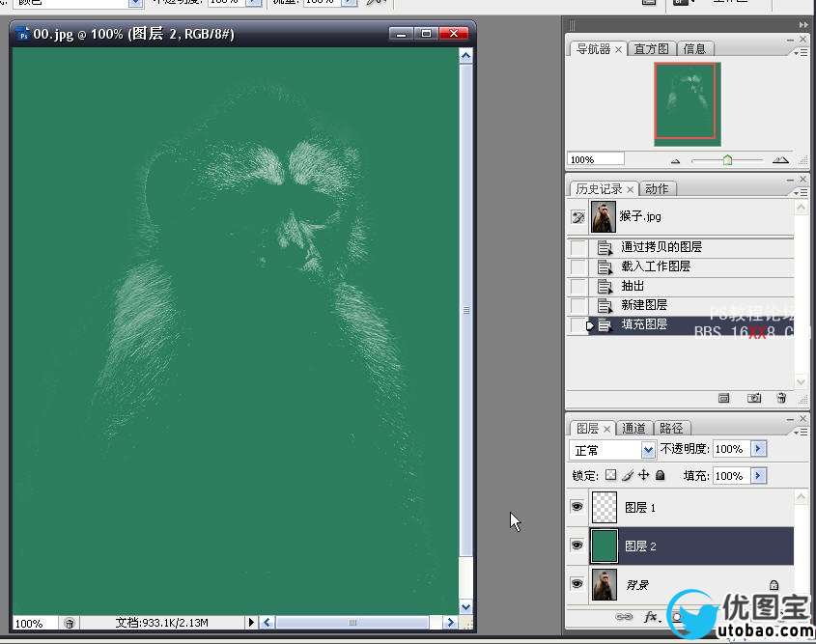Click the horizontal scroll right arrow
The image size is (816, 644).
[x=450, y=622]
